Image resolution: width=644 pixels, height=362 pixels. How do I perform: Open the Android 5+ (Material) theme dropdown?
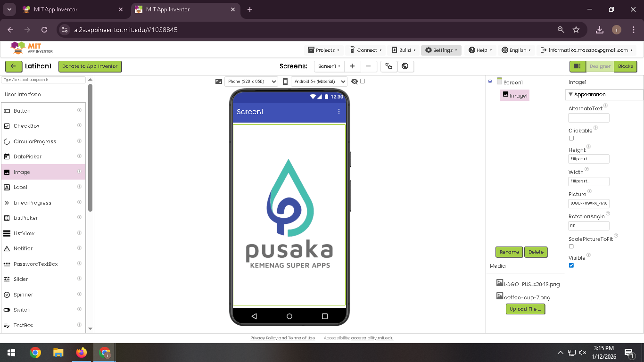(319, 82)
